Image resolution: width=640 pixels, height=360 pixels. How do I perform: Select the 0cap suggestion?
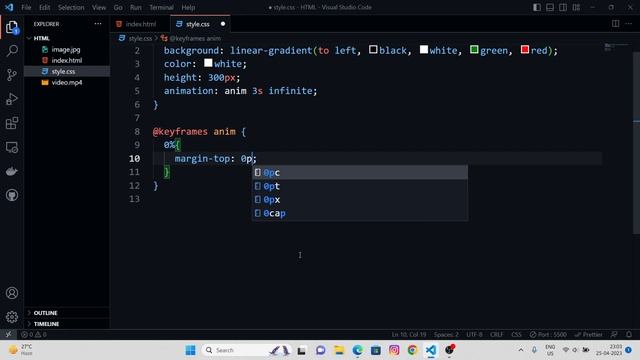[x=360, y=213]
